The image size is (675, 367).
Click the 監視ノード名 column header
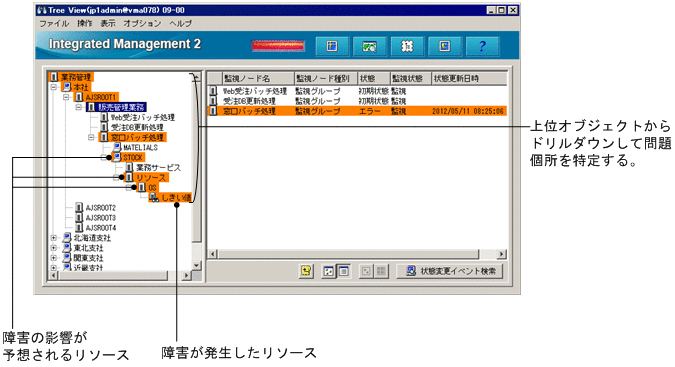coord(257,78)
